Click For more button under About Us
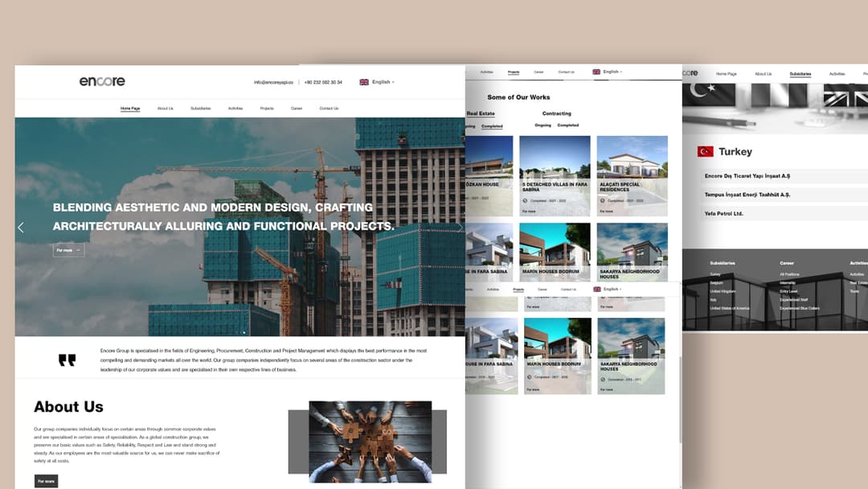Image resolution: width=868 pixels, height=489 pixels. (46, 481)
